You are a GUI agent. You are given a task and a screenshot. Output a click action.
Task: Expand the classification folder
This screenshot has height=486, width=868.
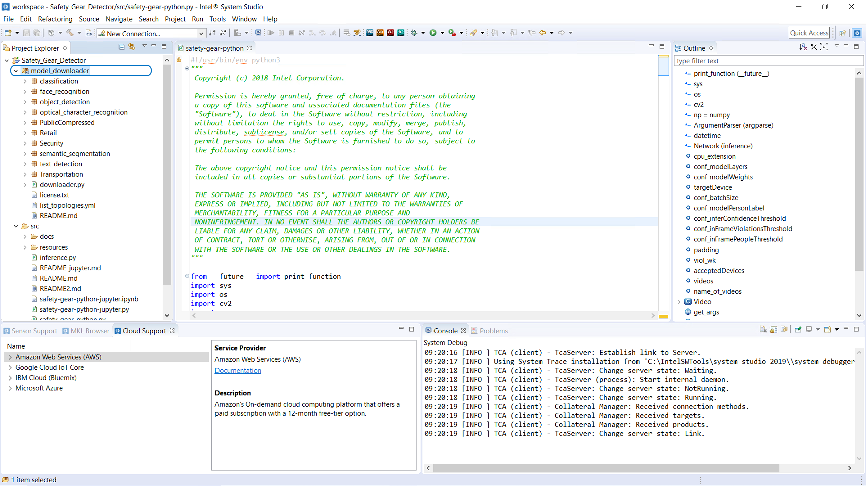(25, 81)
